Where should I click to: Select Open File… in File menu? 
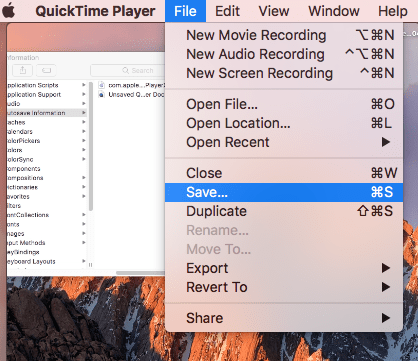click(x=284, y=104)
